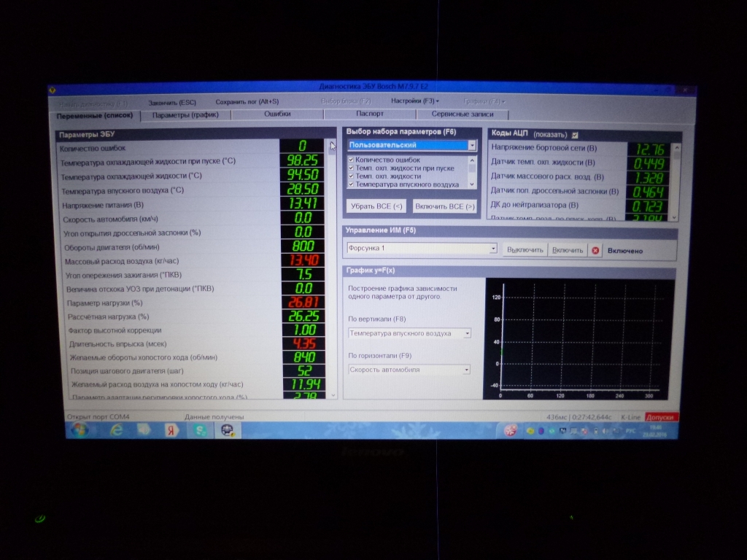Open the file explorer taskbar icon
This screenshot has height=560, width=747.
pyautogui.click(x=144, y=430)
